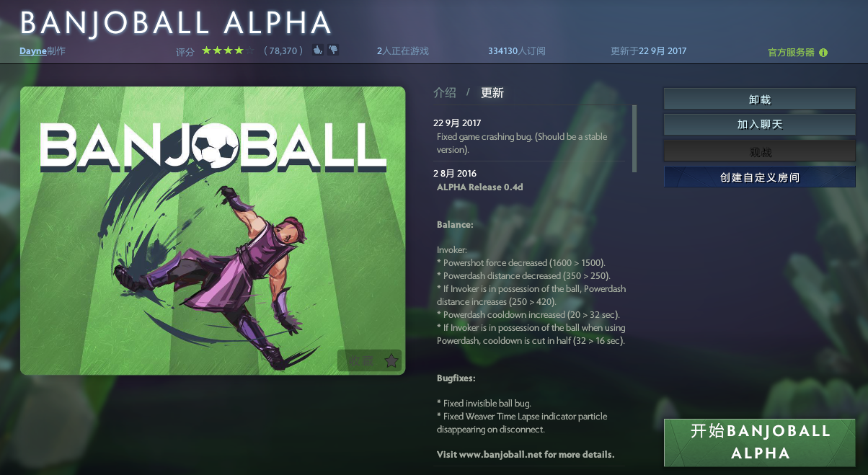Click the official server info icon
The image size is (868, 475).
point(823,53)
